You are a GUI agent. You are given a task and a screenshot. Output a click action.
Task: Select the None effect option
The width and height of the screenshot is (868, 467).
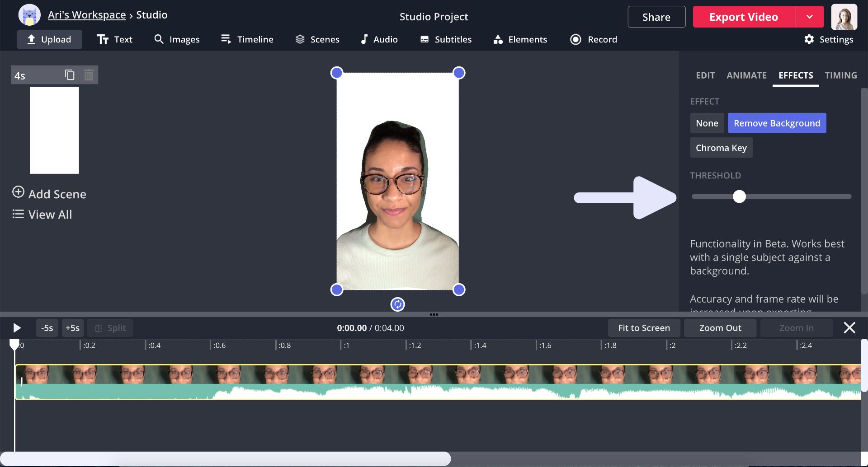[x=707, y=123]
